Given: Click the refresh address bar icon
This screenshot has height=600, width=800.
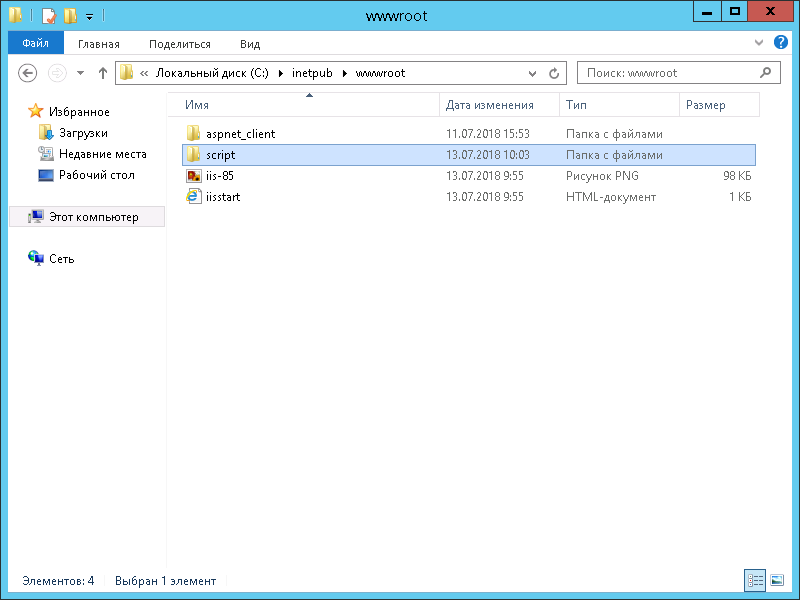Looking at the screenshot, I should pos(555,73).
